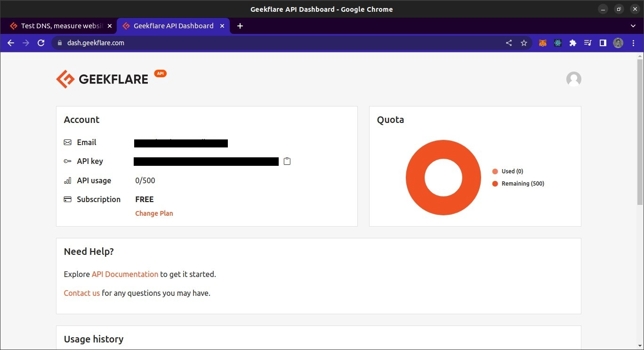Copy the API key using the clipboard icon
This screenshot has height=350, width=644.
[287, 161]
